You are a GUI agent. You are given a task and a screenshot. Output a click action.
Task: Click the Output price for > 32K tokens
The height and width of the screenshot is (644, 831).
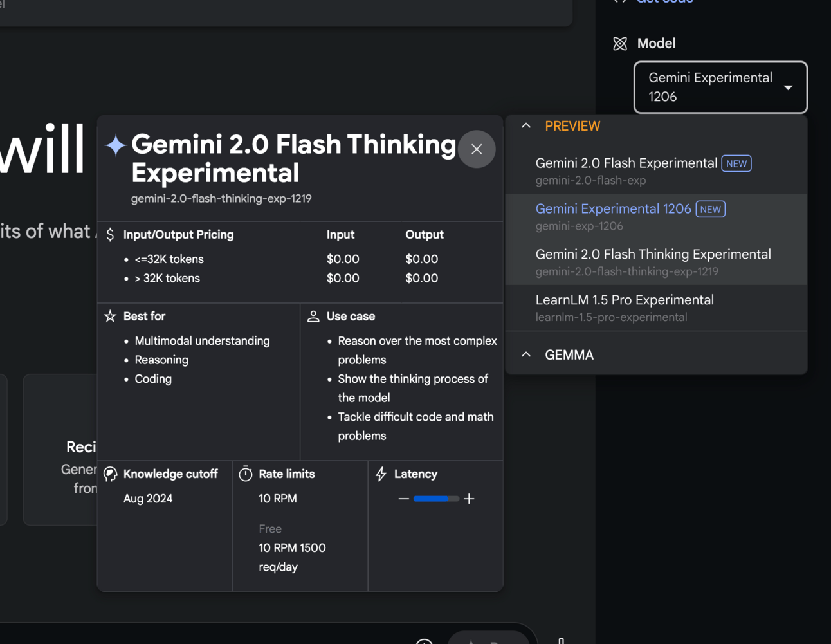[422, 279]
